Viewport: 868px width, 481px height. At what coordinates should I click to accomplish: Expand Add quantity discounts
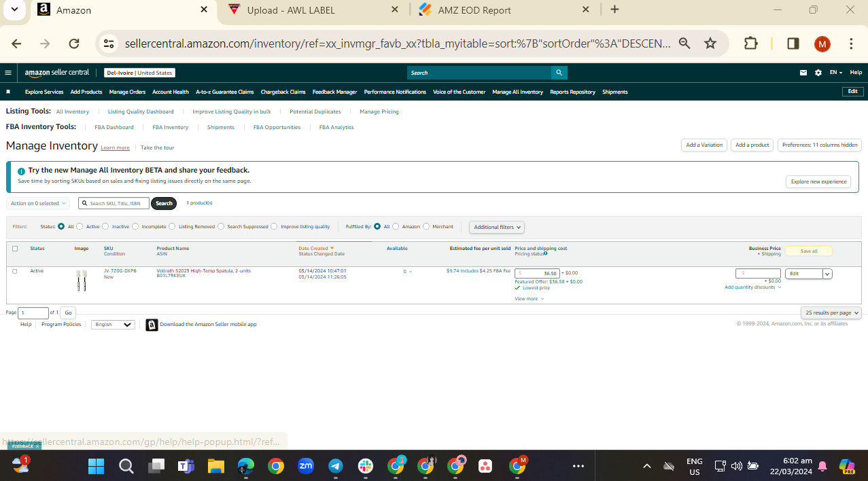(x=752, y=287)
